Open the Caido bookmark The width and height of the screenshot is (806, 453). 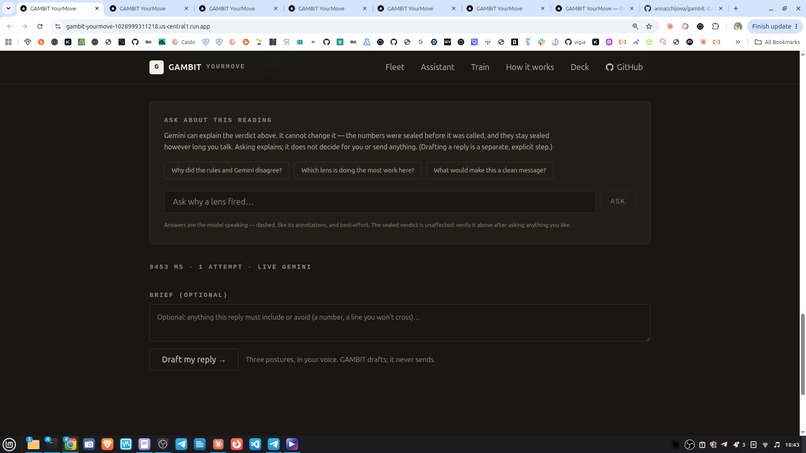coord(184,42)
